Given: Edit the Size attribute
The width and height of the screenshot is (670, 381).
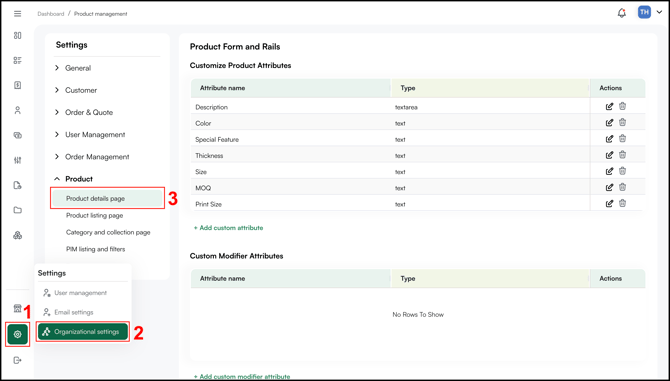Looking at the screenshot, I should 609,171.
